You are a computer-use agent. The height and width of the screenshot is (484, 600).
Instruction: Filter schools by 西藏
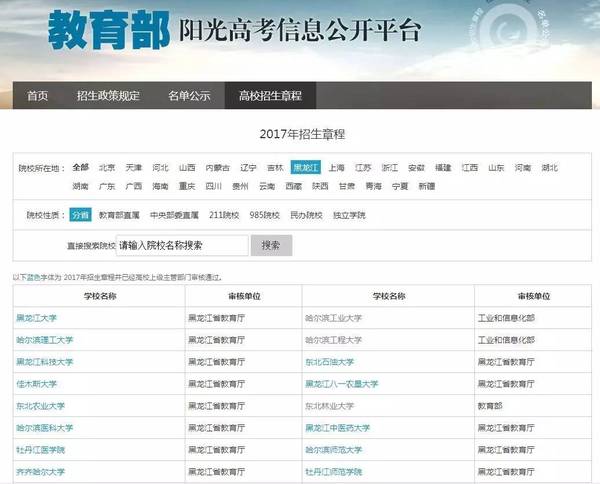click(293, 186)
